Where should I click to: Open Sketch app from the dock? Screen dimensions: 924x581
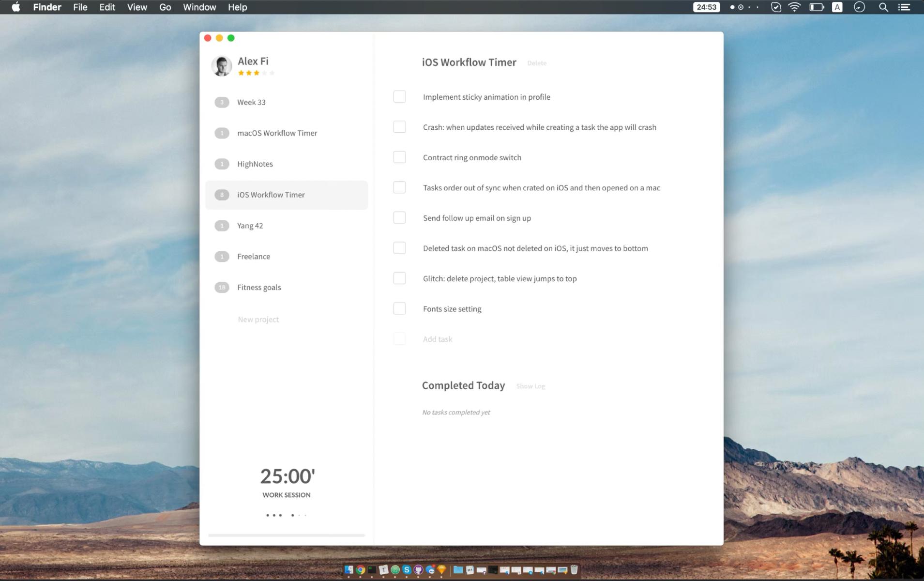tap(441, 570)
